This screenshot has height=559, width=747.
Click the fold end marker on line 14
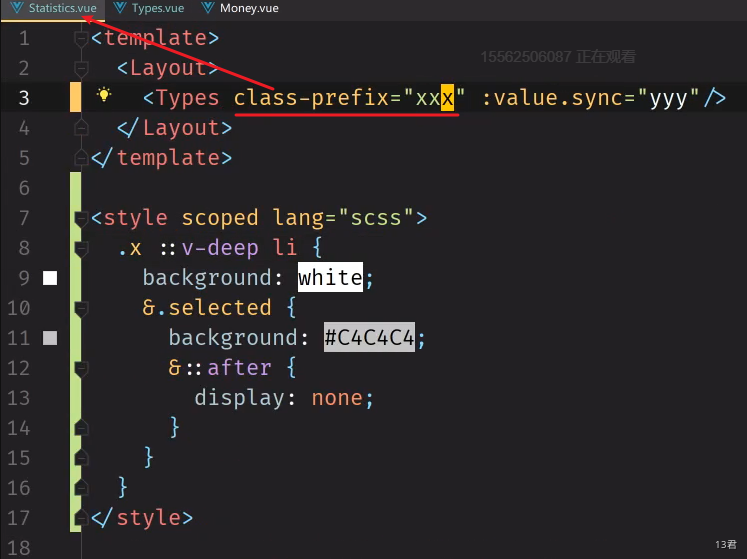tap(81, 428)
